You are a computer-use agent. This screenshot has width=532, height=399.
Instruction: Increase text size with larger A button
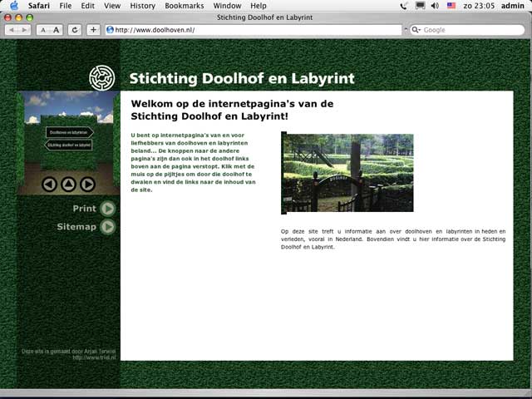click(56, 30)
